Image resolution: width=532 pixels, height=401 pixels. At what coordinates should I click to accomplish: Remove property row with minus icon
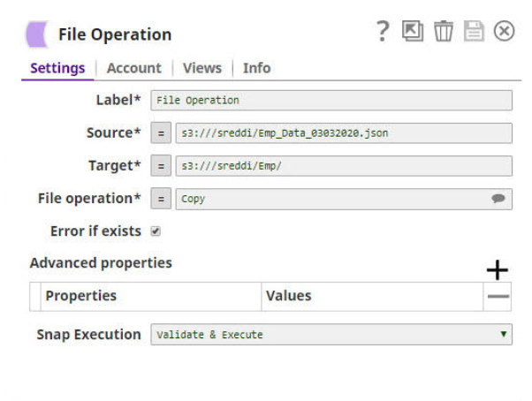tap(498, 297)
